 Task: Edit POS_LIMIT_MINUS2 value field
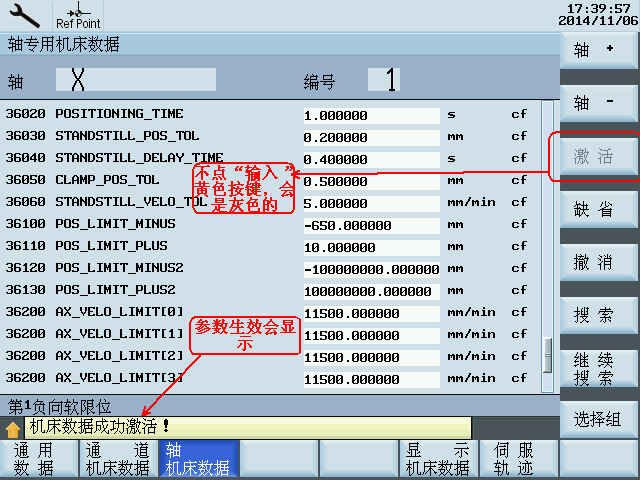coord(371,270)
